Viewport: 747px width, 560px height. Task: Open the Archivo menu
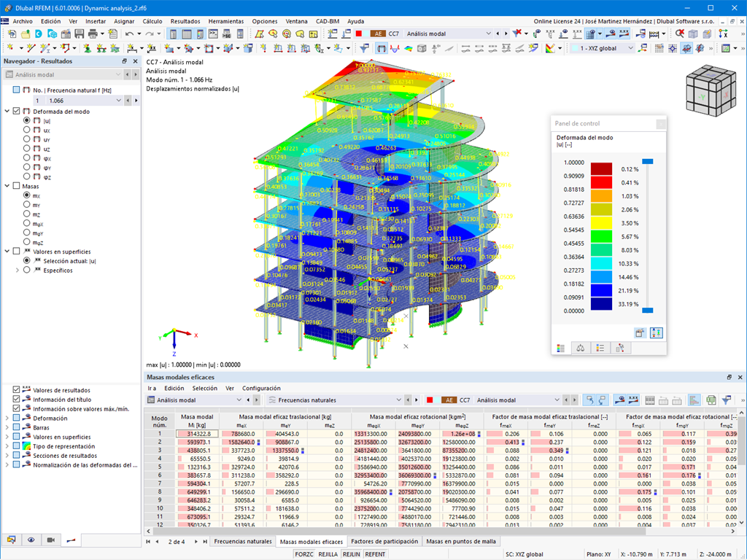click(x=23, y=21)
